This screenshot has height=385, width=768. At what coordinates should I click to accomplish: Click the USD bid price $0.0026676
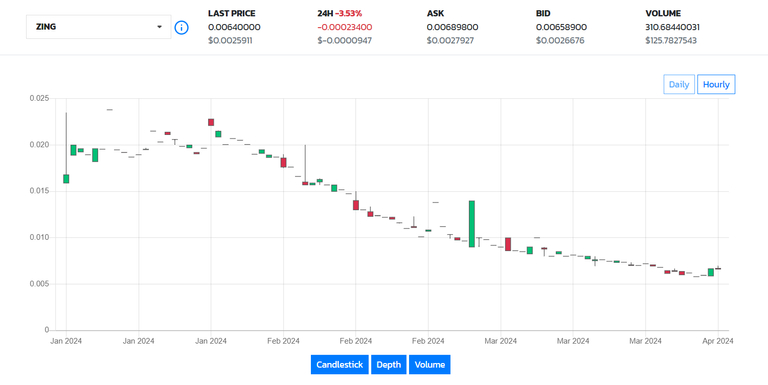[x=560, y=41]
